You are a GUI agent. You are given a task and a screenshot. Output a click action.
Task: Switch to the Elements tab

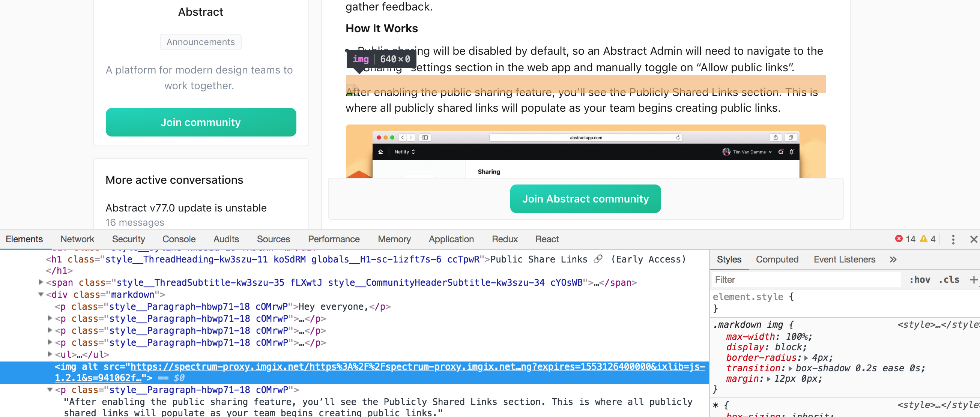click(24, 239)
